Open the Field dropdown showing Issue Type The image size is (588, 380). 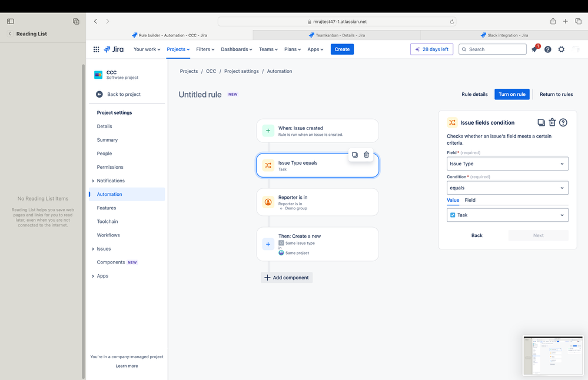point(507,164)
